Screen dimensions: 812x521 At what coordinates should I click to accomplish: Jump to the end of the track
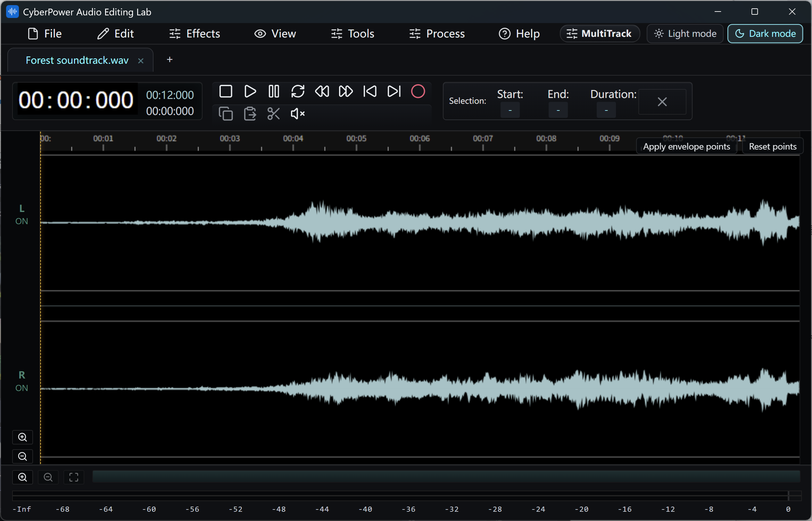tap(394, 91)
